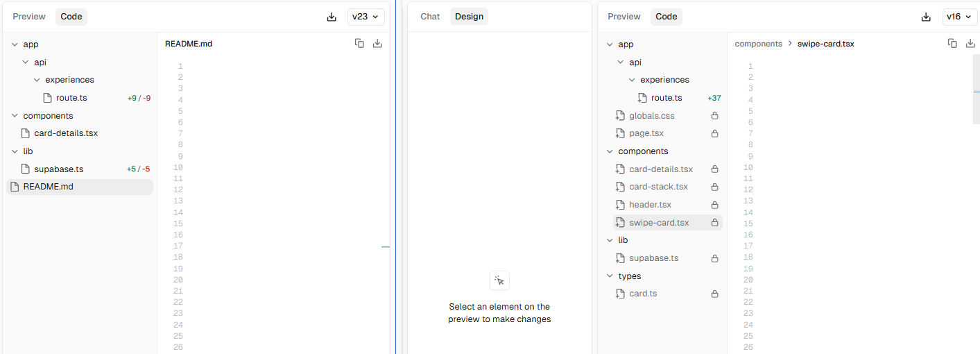Screen dimensions: 980x354
Task: Download swipe-card.tsx using the header download icon
Action: (x=971, y=43)
